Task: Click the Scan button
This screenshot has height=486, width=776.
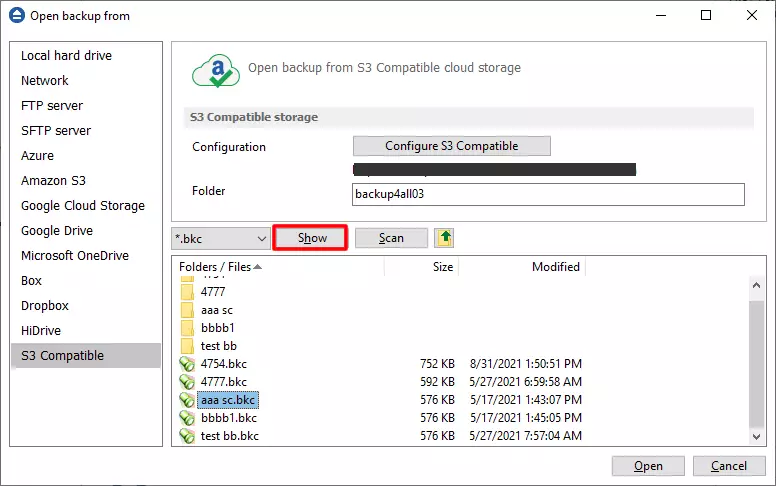Action: (391, 238)
